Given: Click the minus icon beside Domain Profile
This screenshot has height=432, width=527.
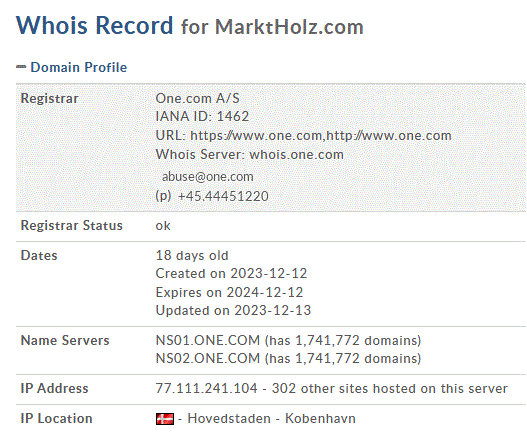Looking at the screenshot, I should click(x=21, y=67).
